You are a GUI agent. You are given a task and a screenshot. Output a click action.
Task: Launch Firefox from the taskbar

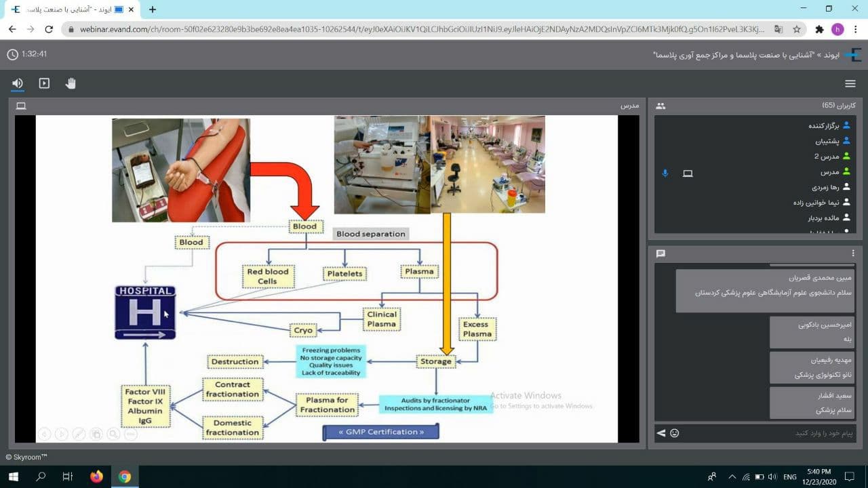tap(96, 476)
